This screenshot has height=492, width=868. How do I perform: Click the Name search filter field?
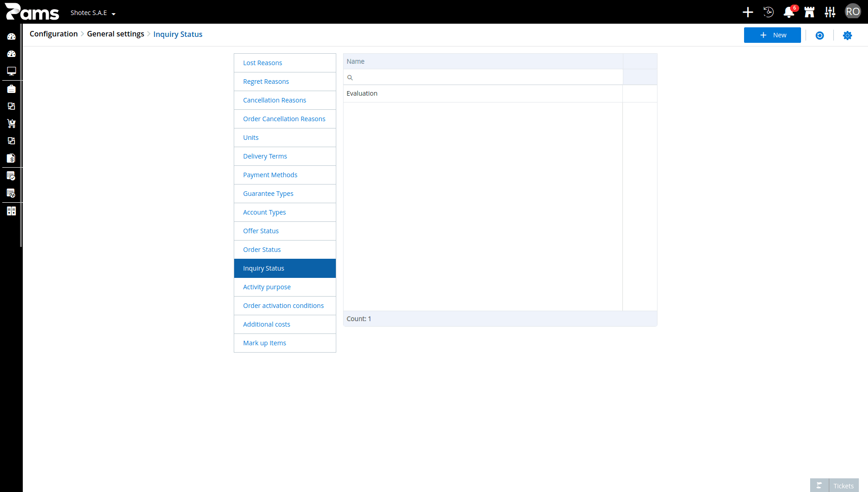[x=483, y=77]
